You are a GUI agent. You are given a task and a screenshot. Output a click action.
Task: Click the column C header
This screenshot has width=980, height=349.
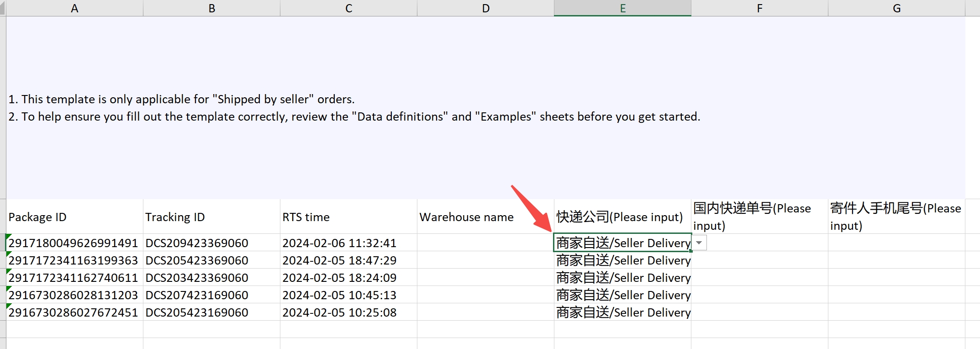pyautogui.click(x=348, y=8)
